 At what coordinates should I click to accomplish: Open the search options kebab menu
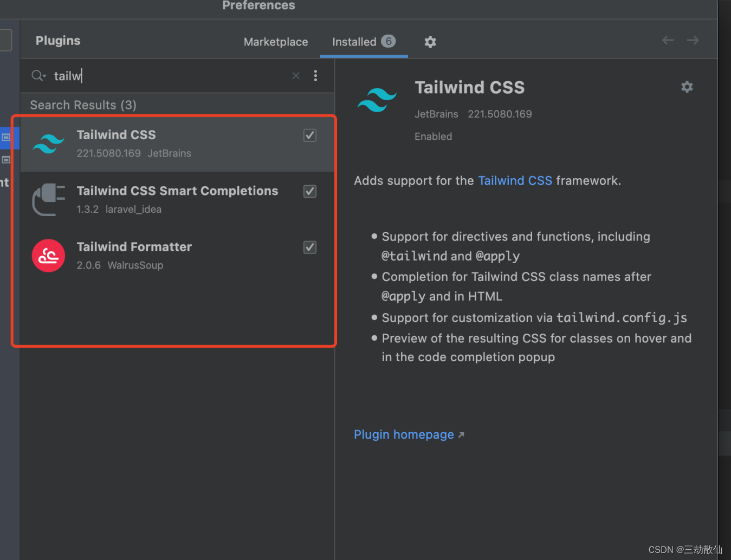[x=315, y=75]
